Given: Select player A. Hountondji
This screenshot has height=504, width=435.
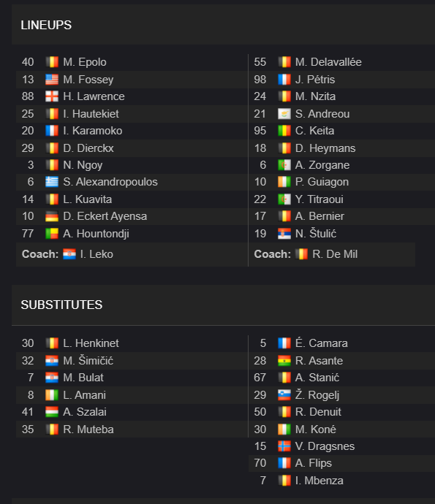Looking at the screenshot, I should [x=96, y=234].
